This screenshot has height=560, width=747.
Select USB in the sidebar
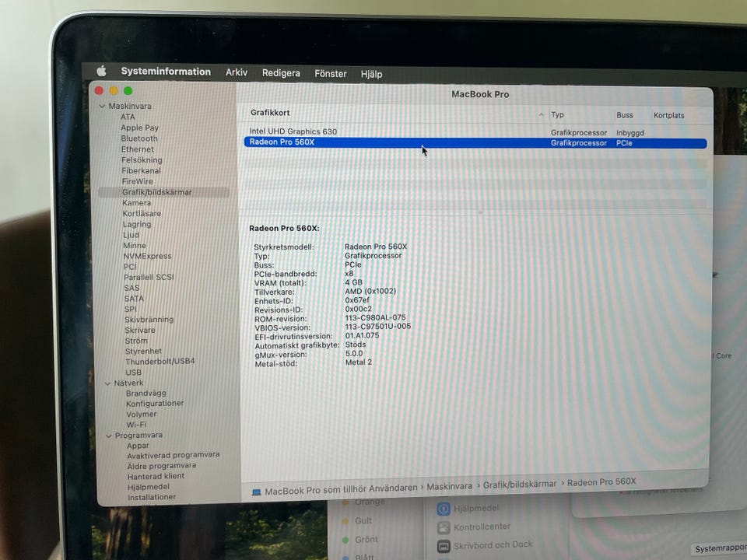click(x=133, y=372)
